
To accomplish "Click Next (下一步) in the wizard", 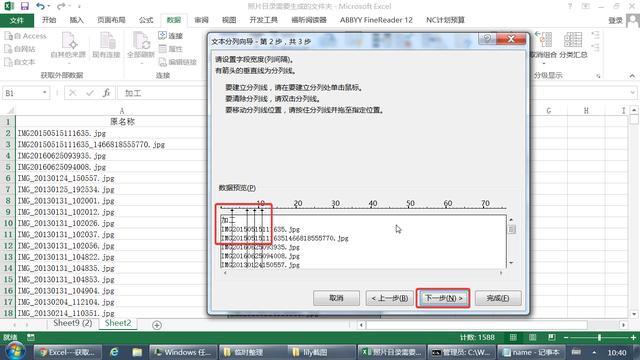I will (443, 298).
